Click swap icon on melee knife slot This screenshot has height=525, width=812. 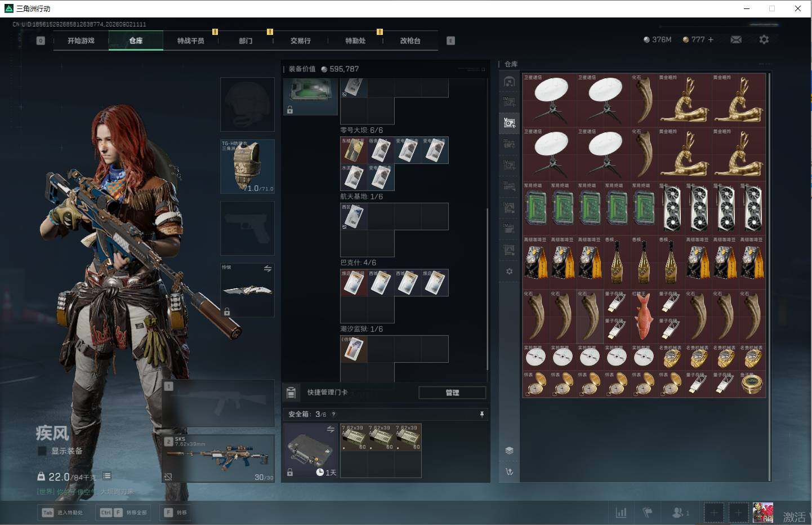click(x=267, y=269)
